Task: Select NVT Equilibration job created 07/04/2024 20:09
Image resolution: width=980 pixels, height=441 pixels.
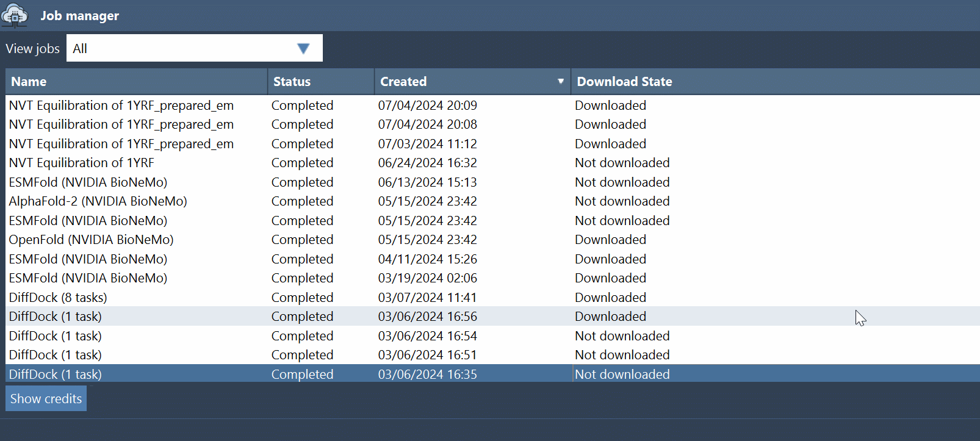Action: 121,106
